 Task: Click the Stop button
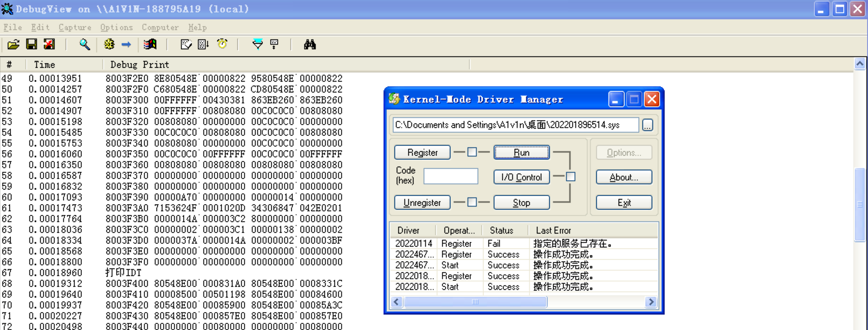tap(522, 202)
